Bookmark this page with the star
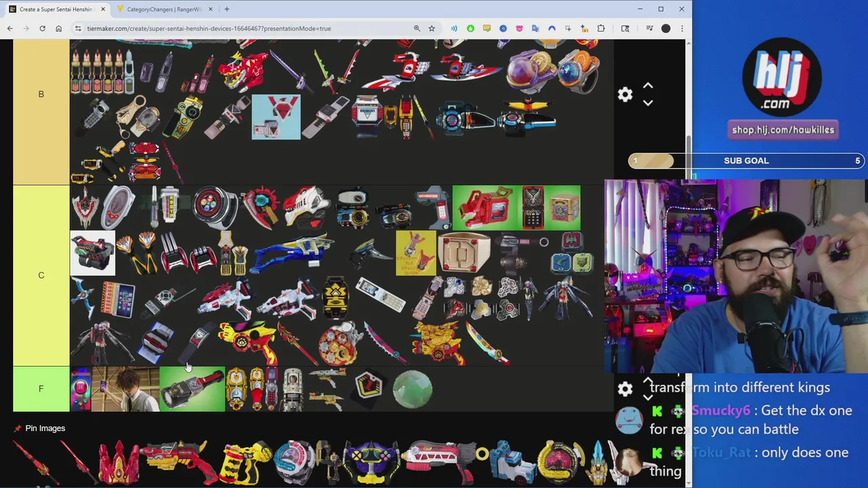Image resolution: width=868 pixels, height=488 pixels. pos(431,28)
